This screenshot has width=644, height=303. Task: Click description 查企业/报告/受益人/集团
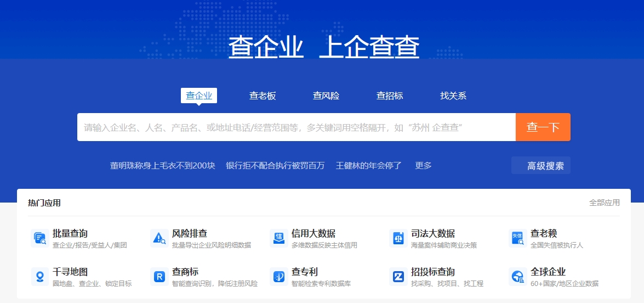[x=90, y=245]
